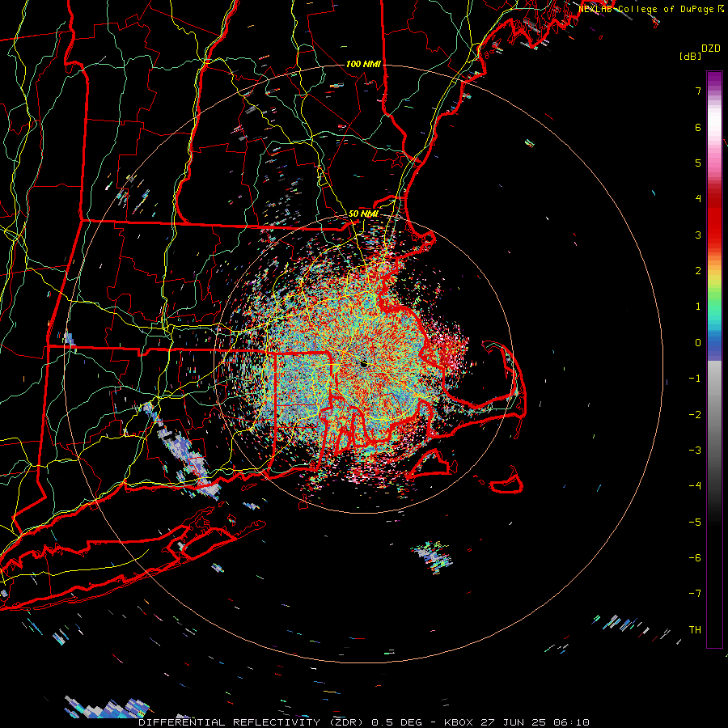Click the 1 value on the color scale
The height and width of the screenshot is (728, 728).
tap(698, 307)
